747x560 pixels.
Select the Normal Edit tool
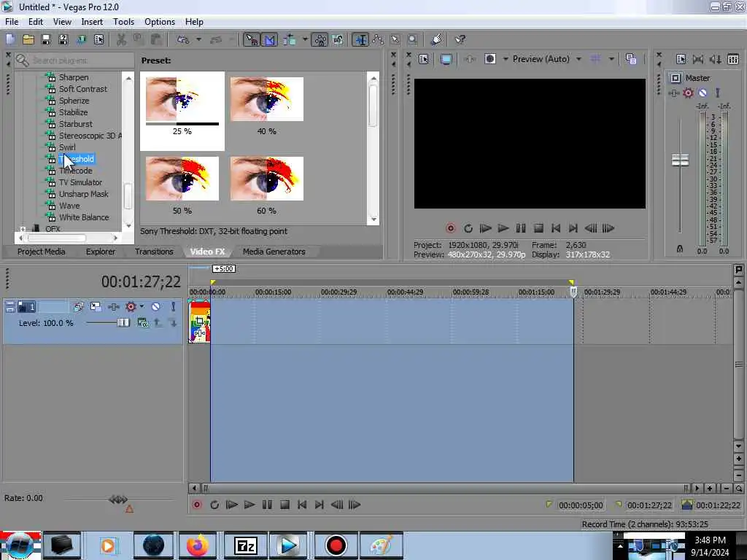pos(360,39)
